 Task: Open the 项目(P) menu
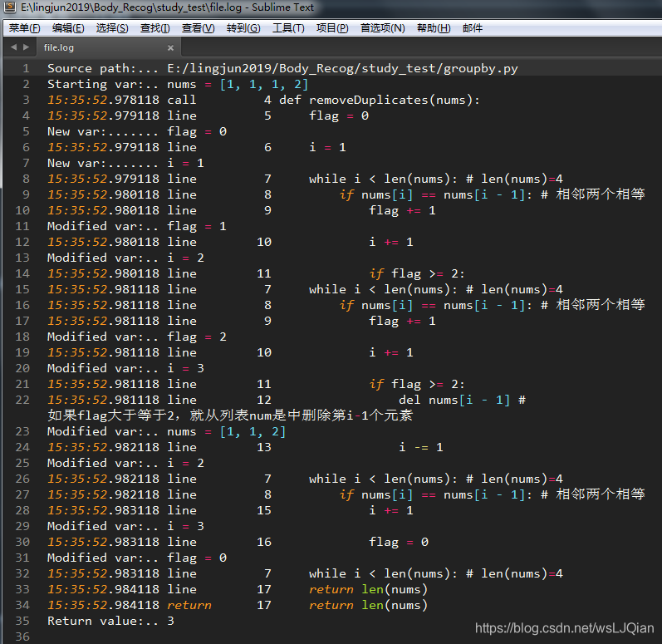coord(332,28)
